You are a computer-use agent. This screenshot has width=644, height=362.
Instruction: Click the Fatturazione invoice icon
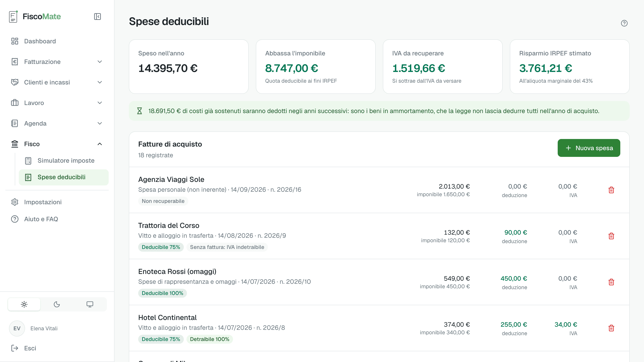tap(15, 62)
